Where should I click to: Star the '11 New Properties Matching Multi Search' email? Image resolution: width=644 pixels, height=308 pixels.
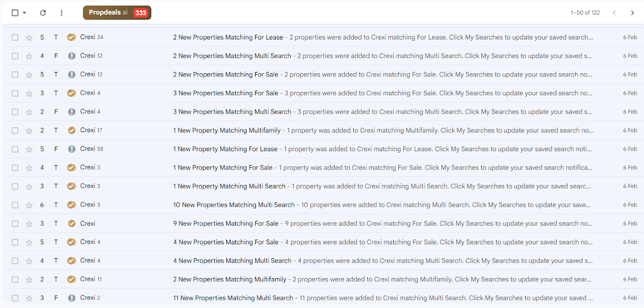click(x=29, y=298)
